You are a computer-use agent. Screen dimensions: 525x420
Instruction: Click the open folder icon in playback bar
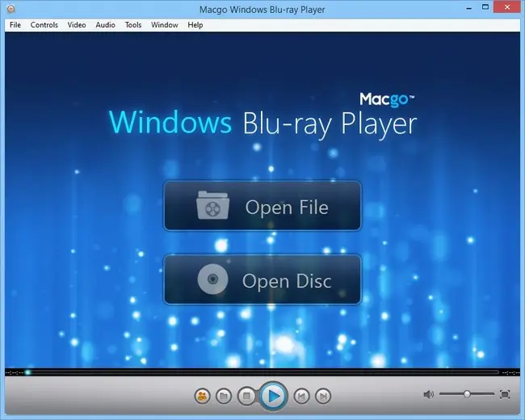click(224, 397)
